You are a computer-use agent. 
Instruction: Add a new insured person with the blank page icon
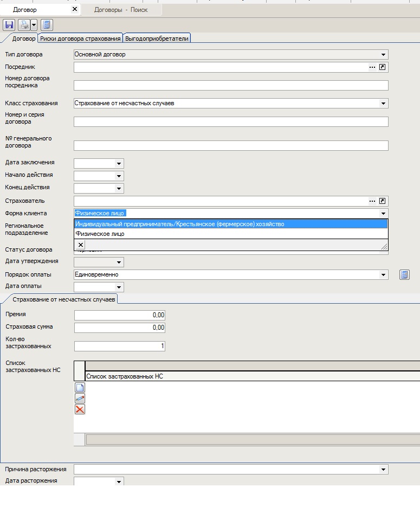coord(80,387)
